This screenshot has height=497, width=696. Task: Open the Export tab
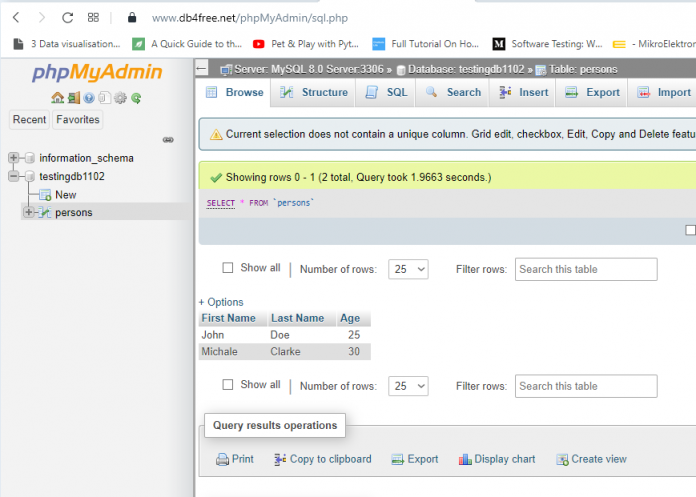click(592, 92)
